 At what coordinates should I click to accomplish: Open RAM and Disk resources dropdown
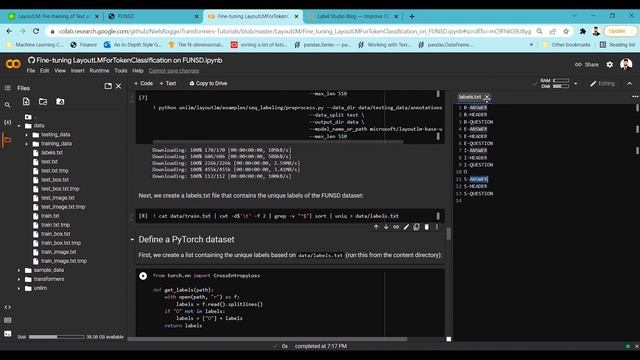point(576,84)
